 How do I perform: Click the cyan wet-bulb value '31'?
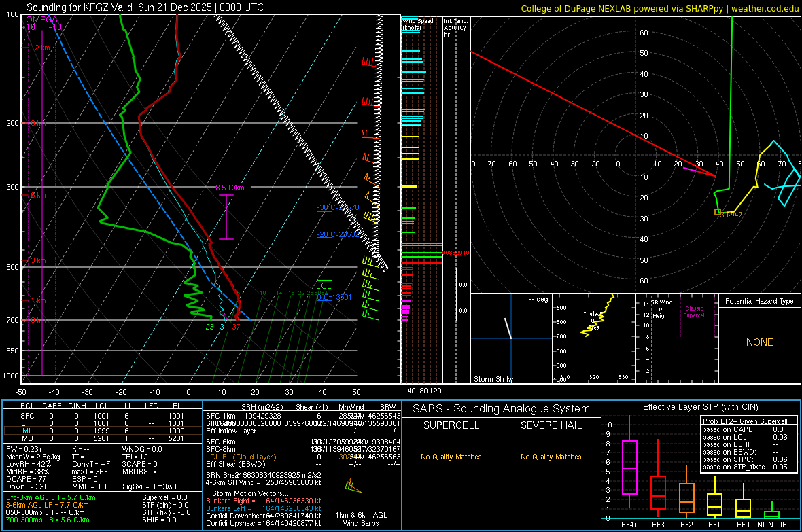(x=224, y=327)
